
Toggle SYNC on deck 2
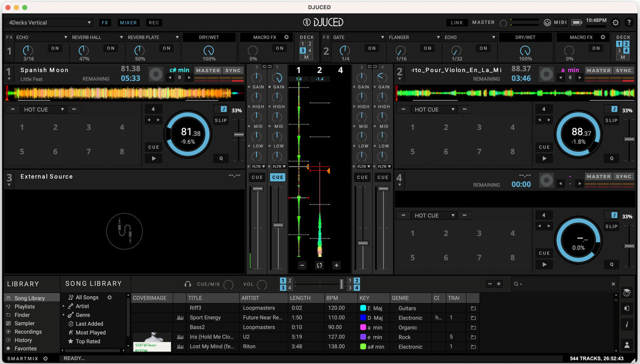623,70
